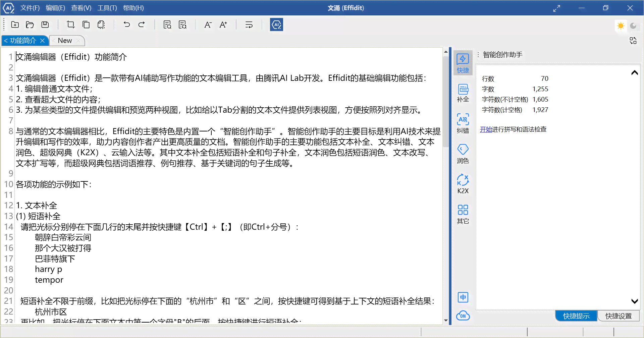Close the New tab
Viewport: 644px width, 338px height.
[x=78, y=41]
